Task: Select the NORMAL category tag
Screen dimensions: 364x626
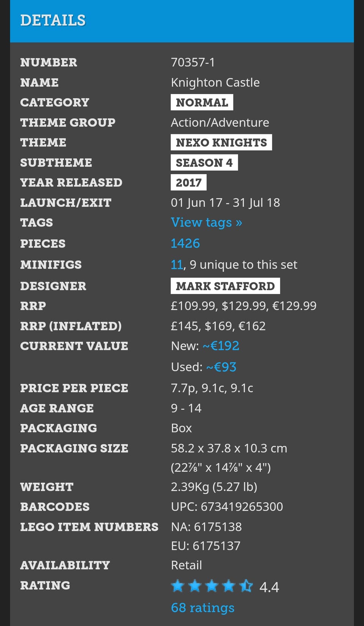Action: tap(202, 102)
